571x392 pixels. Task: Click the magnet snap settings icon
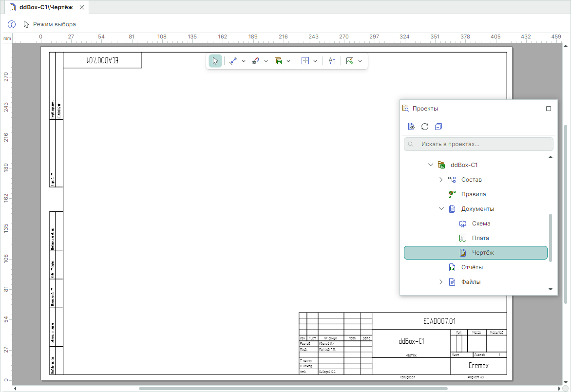(255, 61)
